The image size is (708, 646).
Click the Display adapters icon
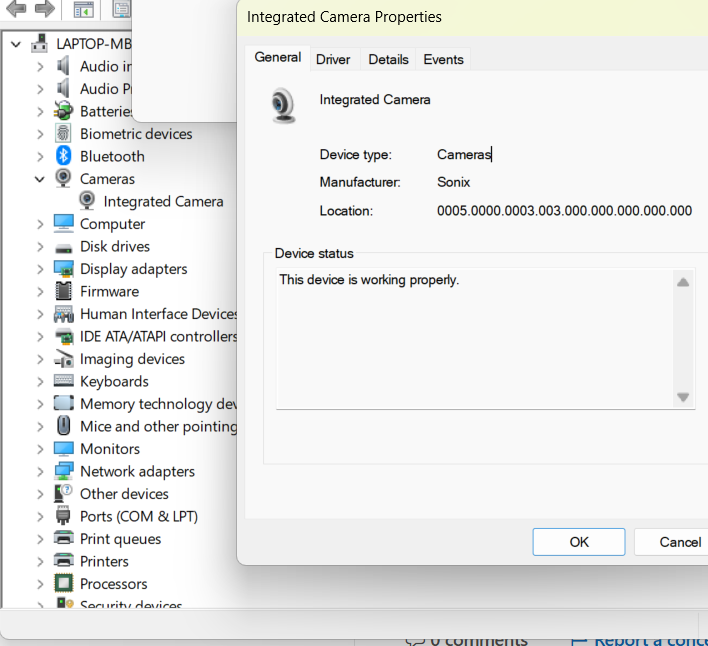(63, 269)
